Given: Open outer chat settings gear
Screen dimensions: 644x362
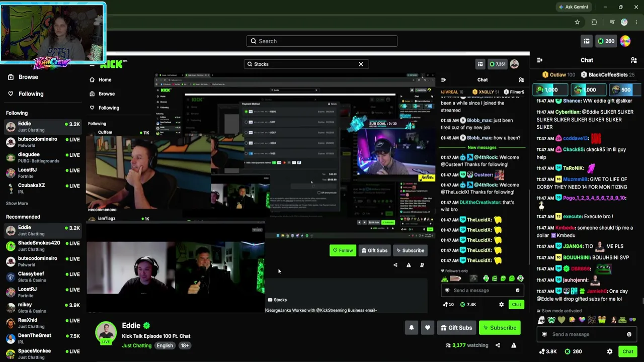Looking at the screenshot, I should tap(610, 352).
